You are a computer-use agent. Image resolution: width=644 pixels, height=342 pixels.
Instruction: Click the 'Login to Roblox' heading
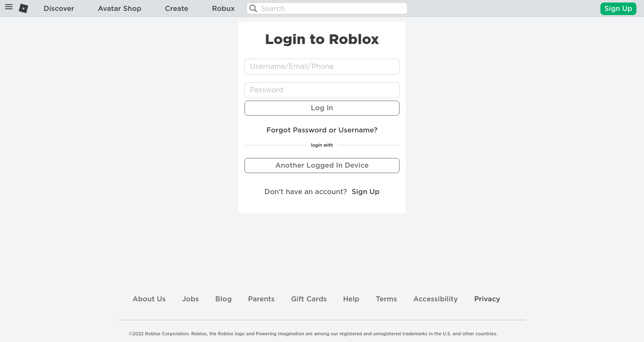322,39
